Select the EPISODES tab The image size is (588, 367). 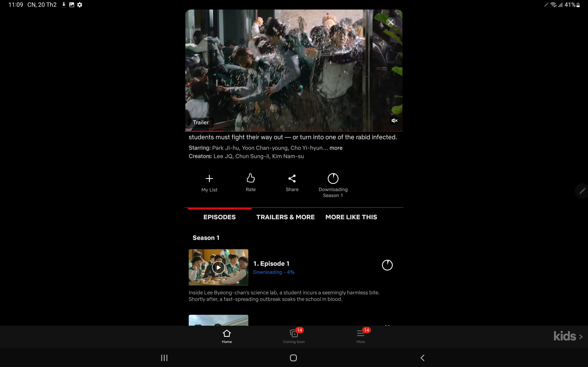tap(219, 217)
